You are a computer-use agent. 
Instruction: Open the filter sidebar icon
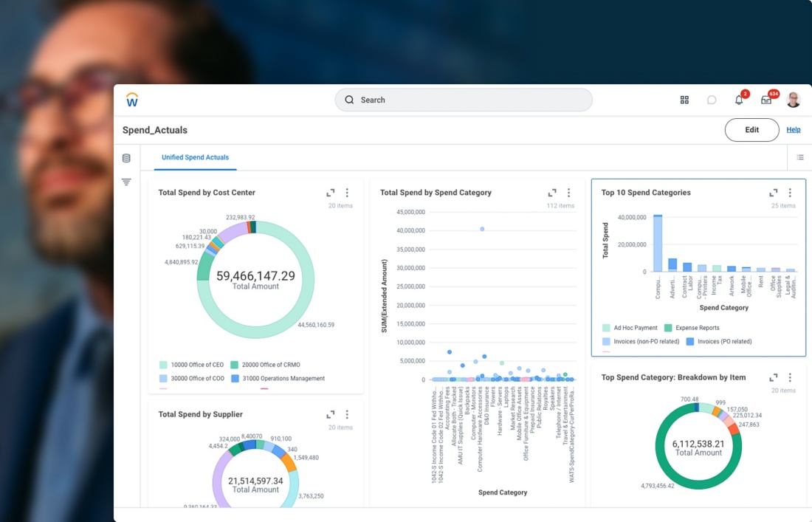126,182
